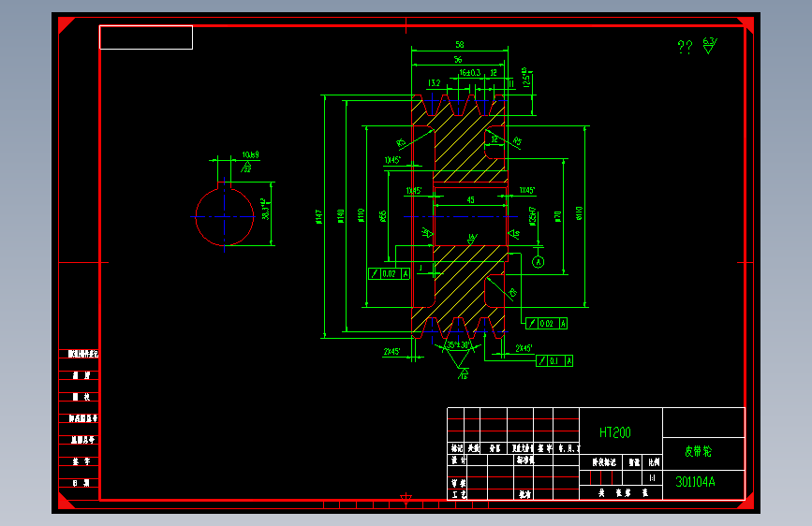Click the '6.3' surface roughness symbol

710,45
